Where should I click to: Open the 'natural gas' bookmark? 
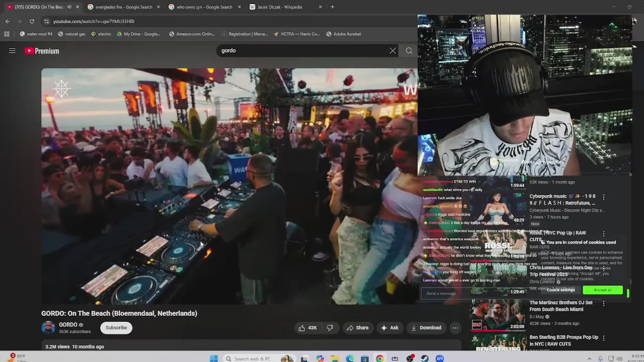click(71, 34)
